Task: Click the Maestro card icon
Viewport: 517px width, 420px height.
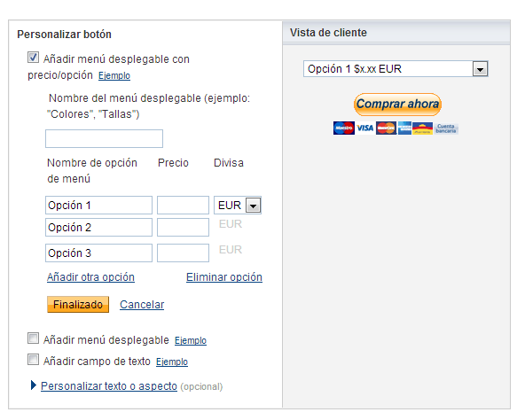Action: pos(343,128)
